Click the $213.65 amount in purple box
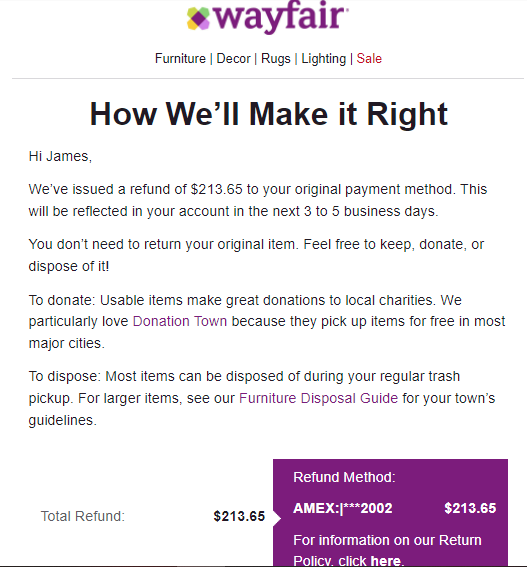 click(470, 508)
